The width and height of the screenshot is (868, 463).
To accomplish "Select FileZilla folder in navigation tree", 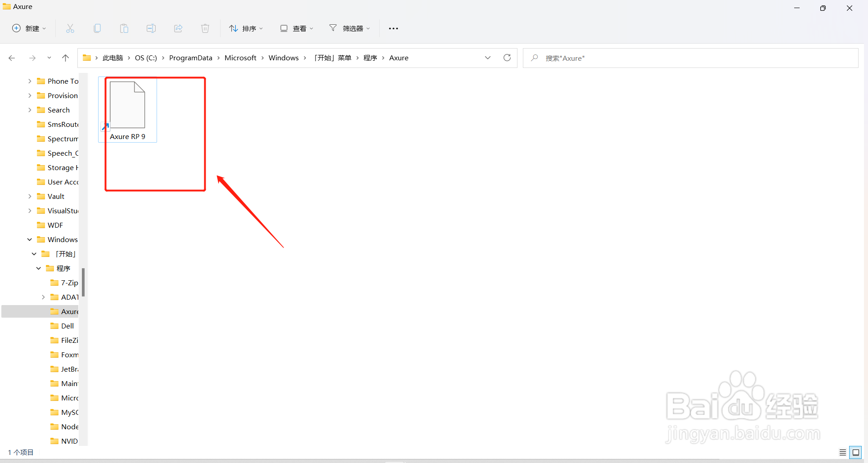I will tap(64, 341).
